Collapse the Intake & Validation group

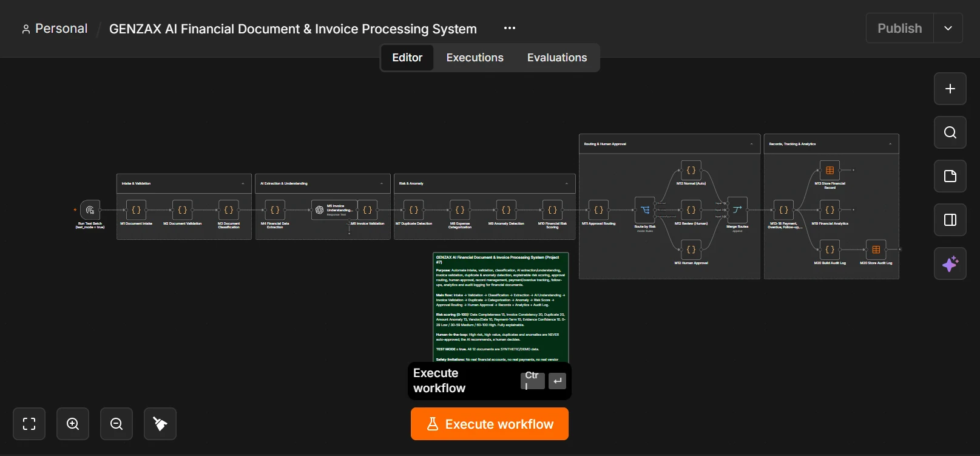[x=243, y=183]
